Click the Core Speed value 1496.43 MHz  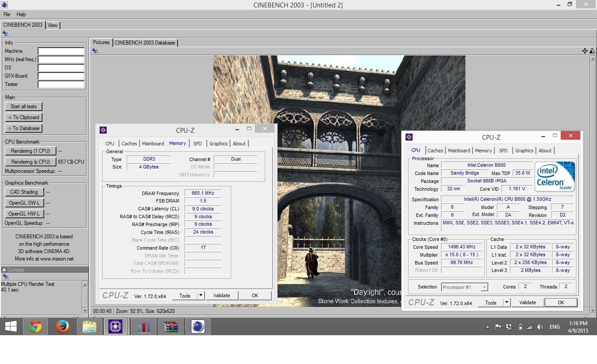[462, 247]
